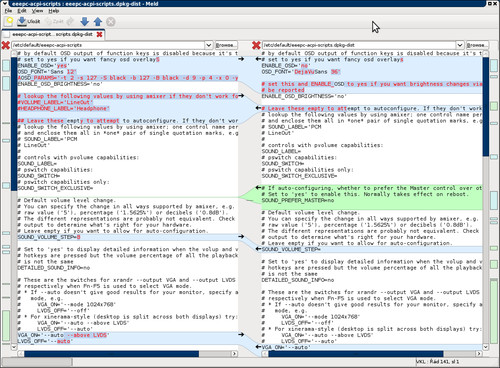Viewport: 500px width, 368px height.
Task: Push 'lookup the following values' block right
Action: pos(241,96)
